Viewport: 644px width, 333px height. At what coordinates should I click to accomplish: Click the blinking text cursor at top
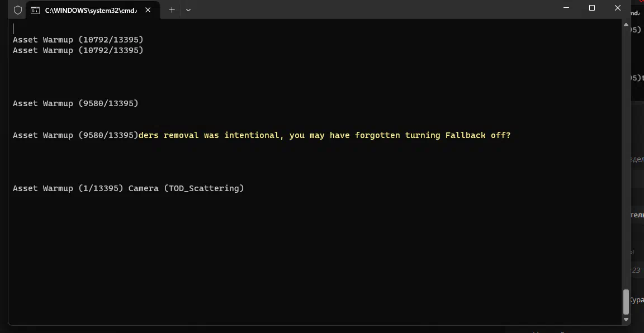click(x=13, y=28)
